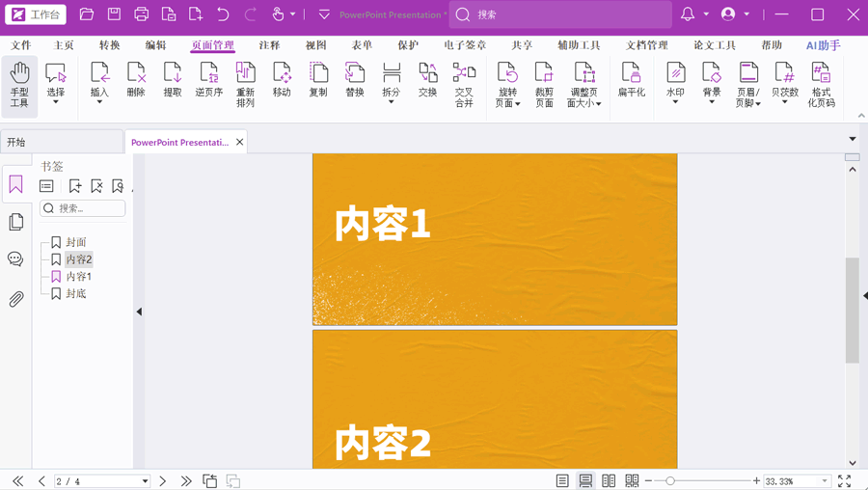Expand the Watermark (水印) dropdown
Image resolution: width=868 pixels, height=490 pixels.
click(x=675, y=102)
